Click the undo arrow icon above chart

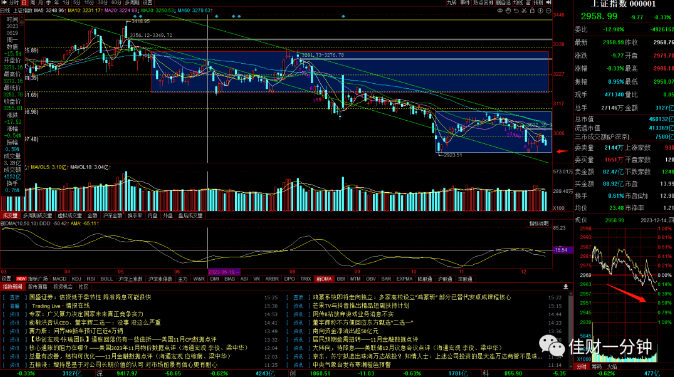[x=516, y=11]
